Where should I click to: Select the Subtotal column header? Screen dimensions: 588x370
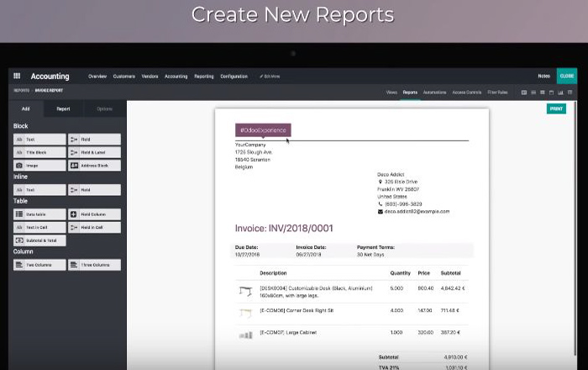click(450, 272)
